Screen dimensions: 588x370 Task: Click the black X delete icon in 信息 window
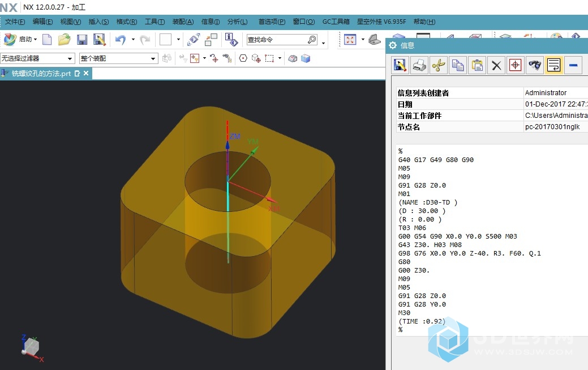click(496, 66)
